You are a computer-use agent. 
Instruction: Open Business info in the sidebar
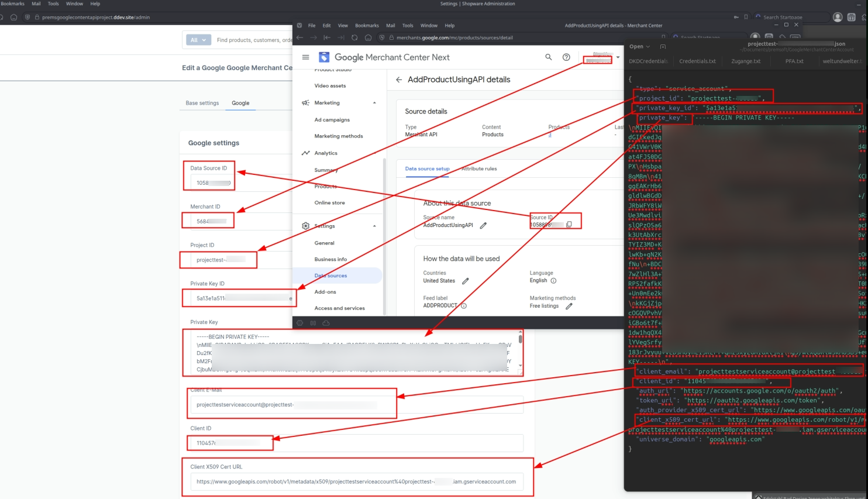[x=330, y=259]
